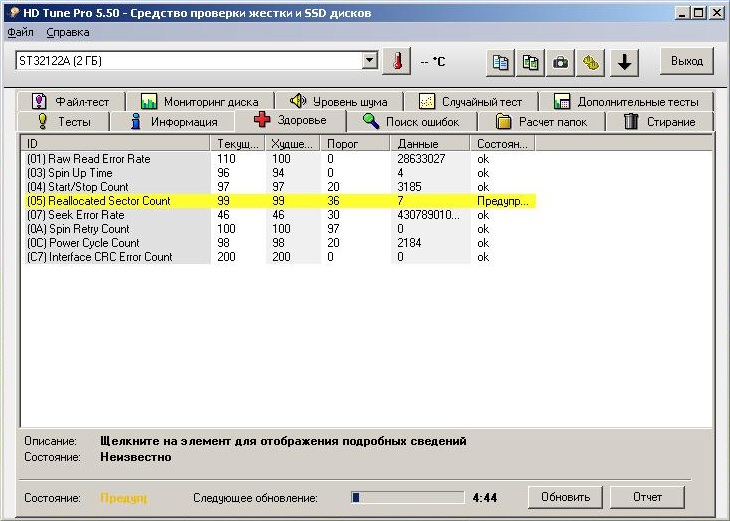This screenshot has width=730, height=521.
Task: Click the Неизвестно status text
Action: coord(136,457)
